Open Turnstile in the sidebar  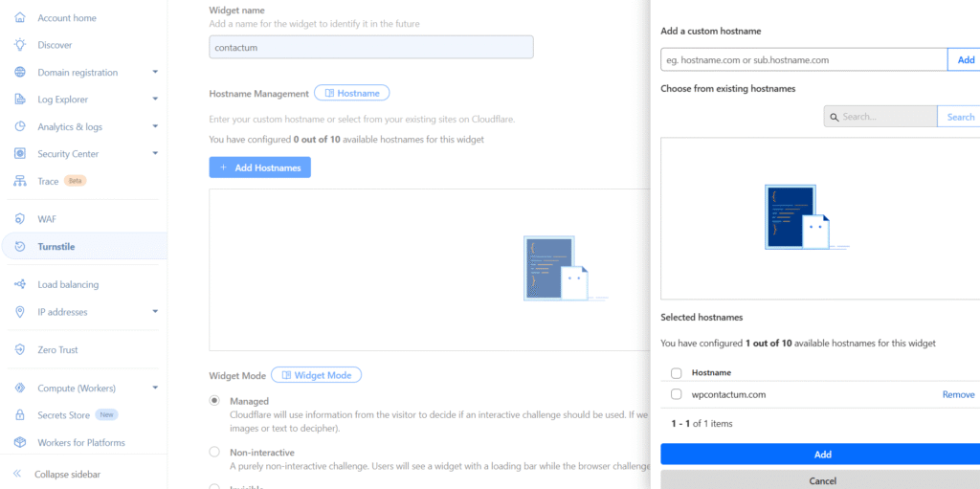(56, 247)
